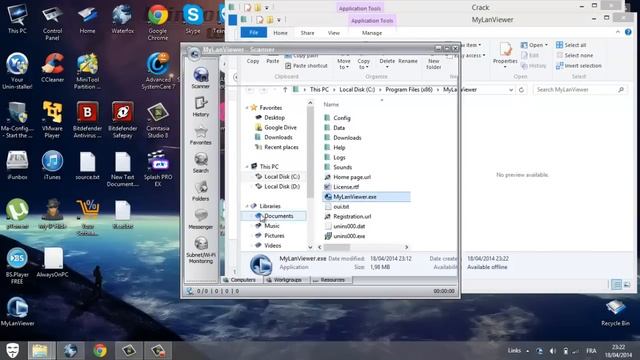Open History in MyLanViewer sidebar
The width and height of the screenshot is (640, 360).
[x=201, y=107]
